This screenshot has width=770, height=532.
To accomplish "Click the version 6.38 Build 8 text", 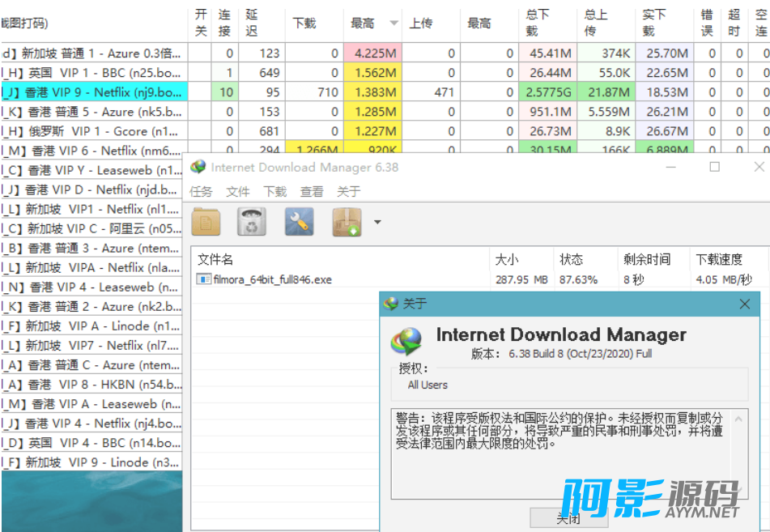I will click(580, 354).
